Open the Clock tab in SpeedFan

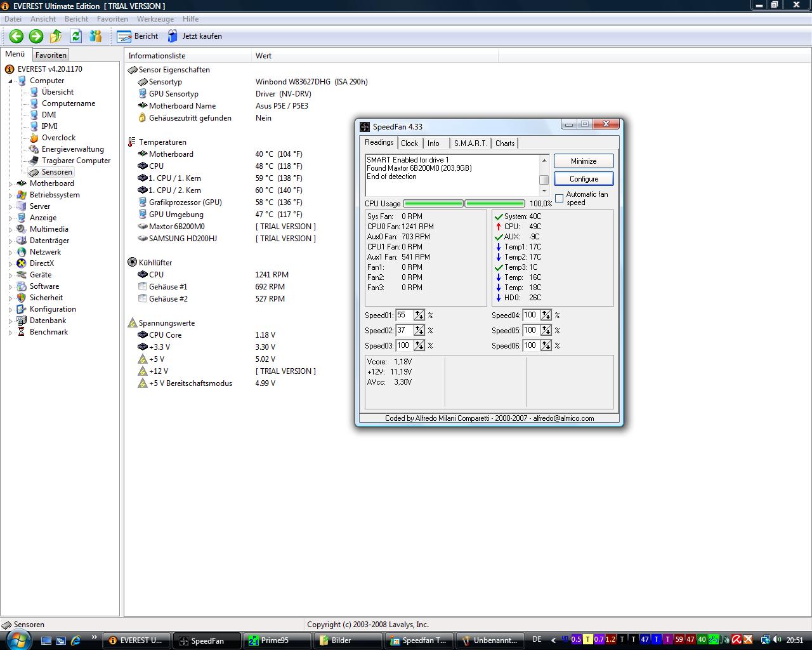pos(409,143)
